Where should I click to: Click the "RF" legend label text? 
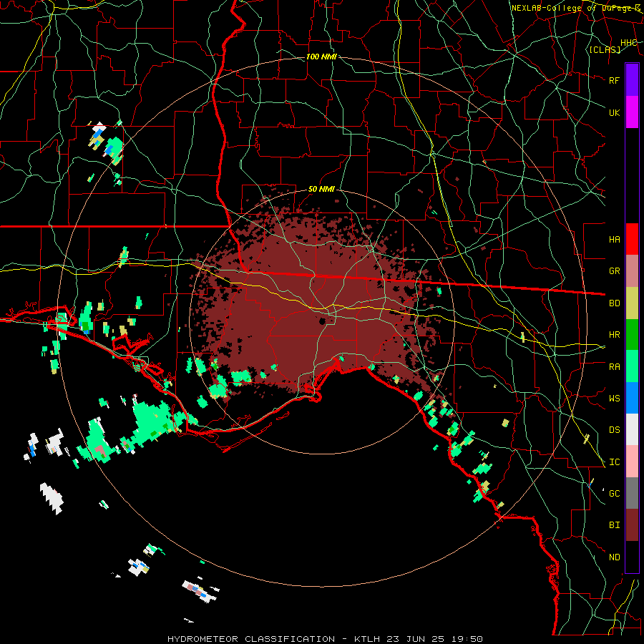[614, 80]
